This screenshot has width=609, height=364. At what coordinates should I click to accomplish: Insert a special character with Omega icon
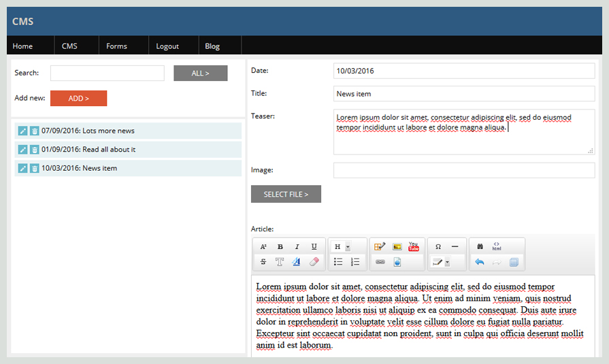[438, 247]
